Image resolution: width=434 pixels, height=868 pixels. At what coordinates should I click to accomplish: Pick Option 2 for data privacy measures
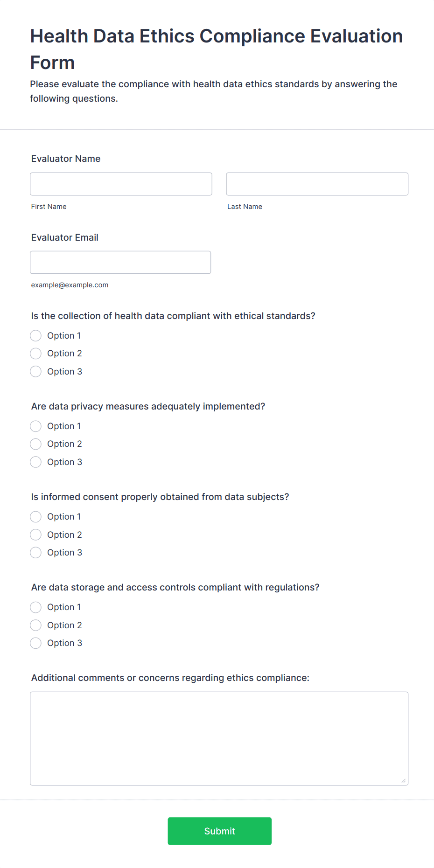36,444
